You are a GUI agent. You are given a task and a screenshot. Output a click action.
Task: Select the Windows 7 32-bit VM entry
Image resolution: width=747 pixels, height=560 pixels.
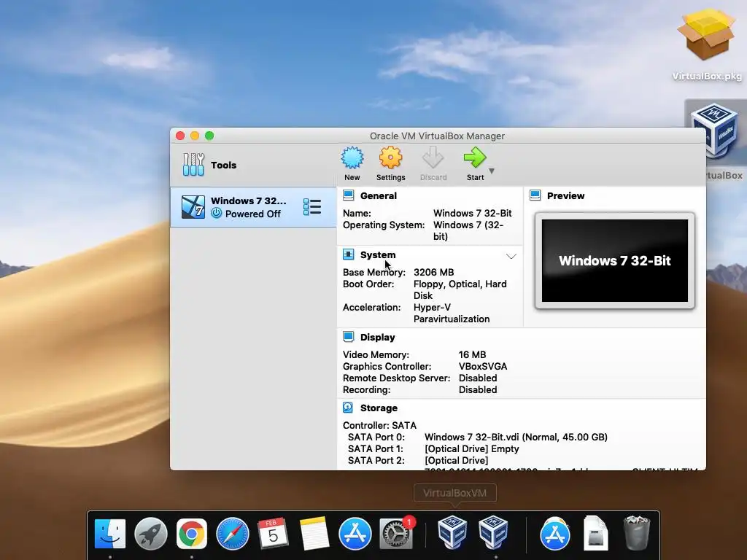pyautogui.click(x=253, y=207)
